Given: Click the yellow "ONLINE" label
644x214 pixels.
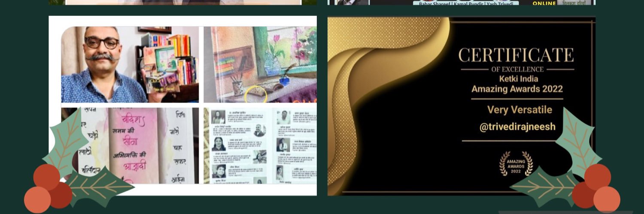Looking at the screenshot, I should coord(544,3).
